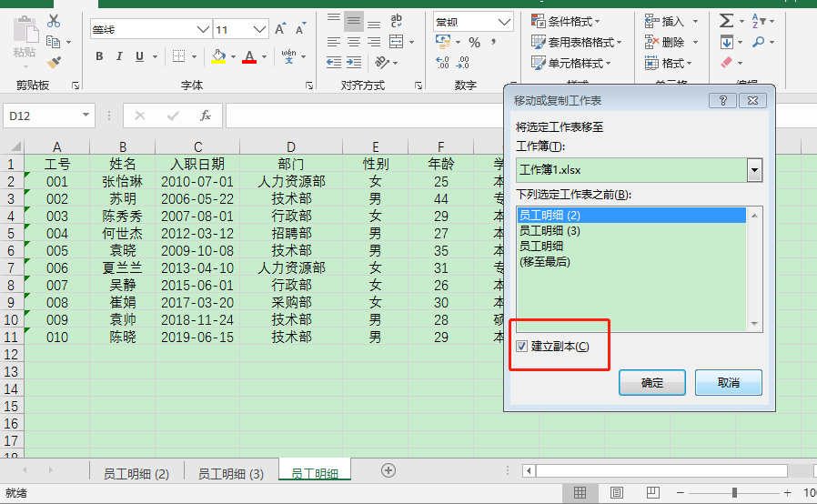Click the accounting number format icon
The width and height of the screenshot is (817, 504).
tap(443, 41)
